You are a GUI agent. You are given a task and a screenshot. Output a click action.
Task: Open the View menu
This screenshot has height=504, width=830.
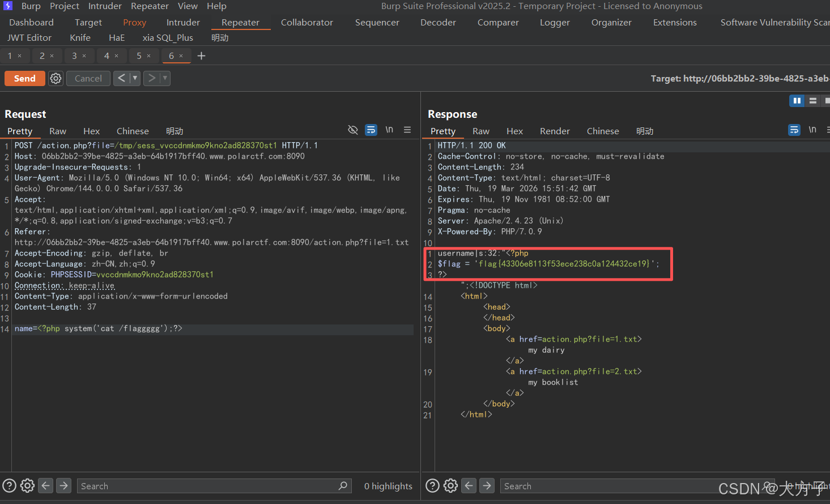[x=188, y=6]
